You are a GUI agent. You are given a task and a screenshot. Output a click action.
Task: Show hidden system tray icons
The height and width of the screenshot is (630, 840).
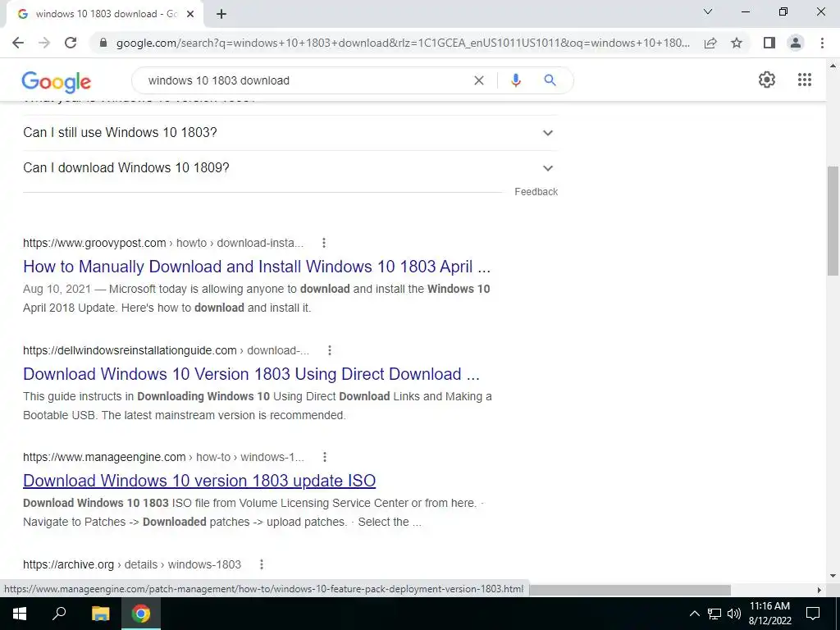694,614
